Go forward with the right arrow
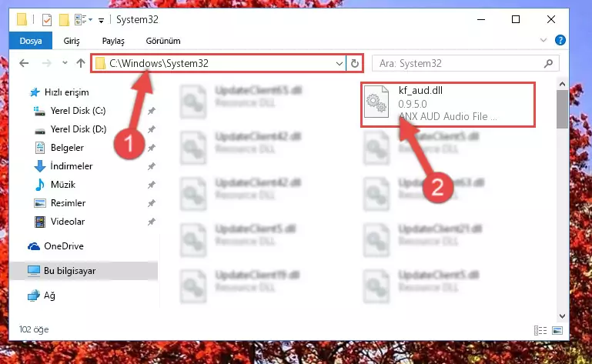The image size is (592, 364). 46,63
